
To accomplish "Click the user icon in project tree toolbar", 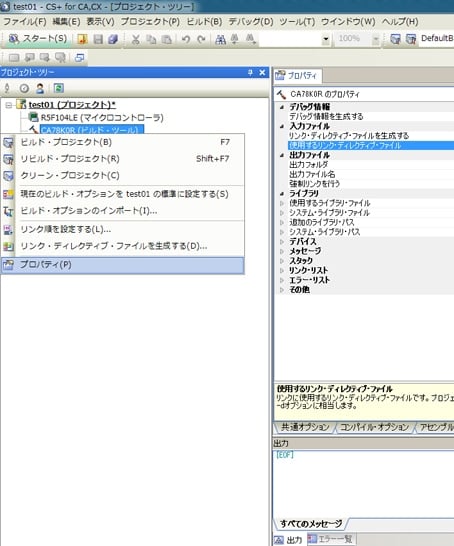I will coord(40,88).
